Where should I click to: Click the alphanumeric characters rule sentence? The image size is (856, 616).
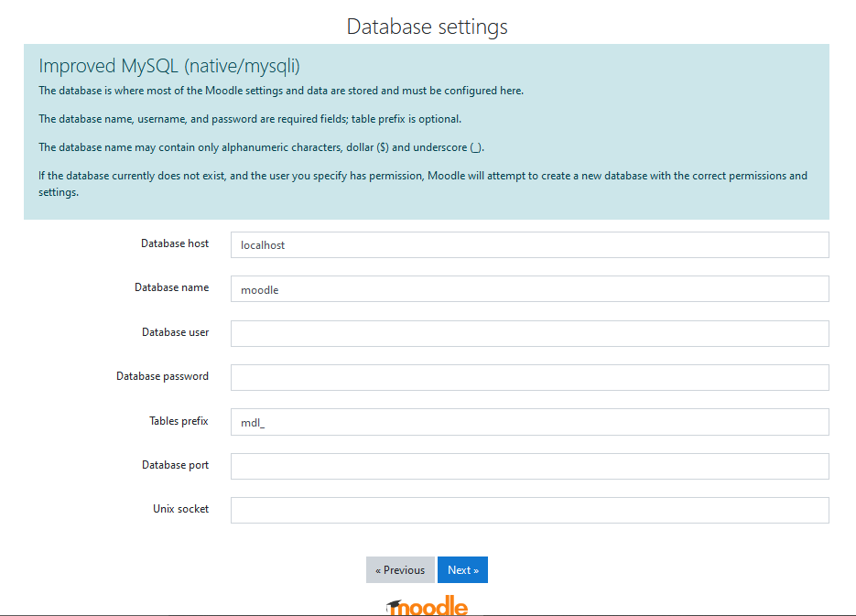click(262, 147)
